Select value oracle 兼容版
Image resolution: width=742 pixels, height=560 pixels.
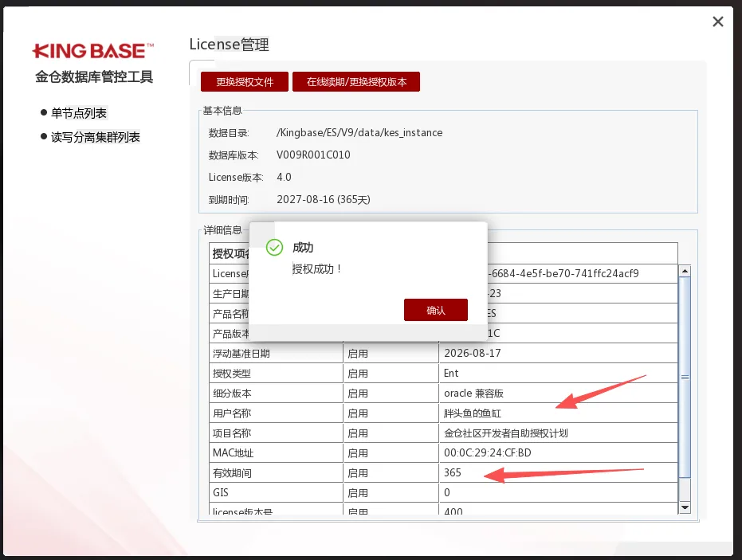[473, 393]
